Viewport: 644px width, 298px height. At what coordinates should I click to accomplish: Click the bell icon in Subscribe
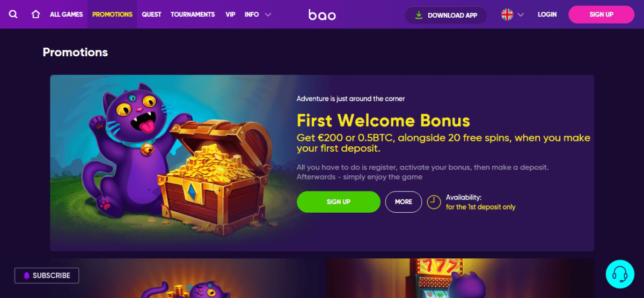(x=26, y=275)
